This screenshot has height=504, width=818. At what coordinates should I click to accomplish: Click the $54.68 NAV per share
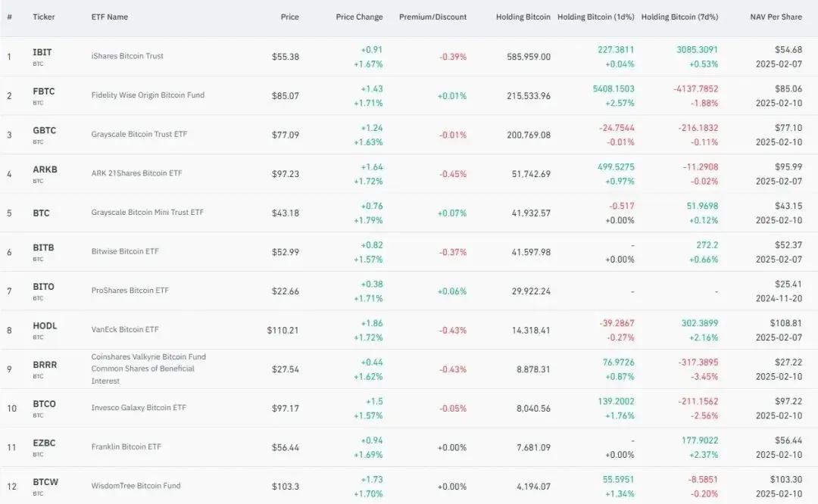point(788,49)
